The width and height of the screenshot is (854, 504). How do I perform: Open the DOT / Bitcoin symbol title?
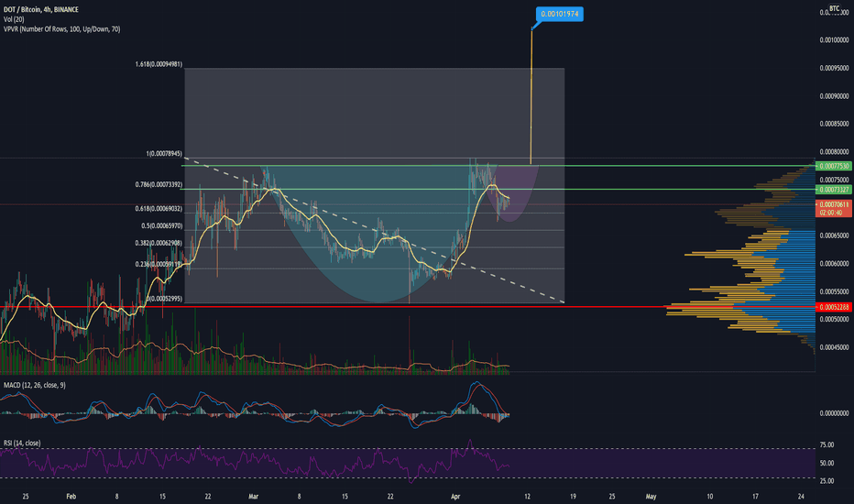coord(41,9)
